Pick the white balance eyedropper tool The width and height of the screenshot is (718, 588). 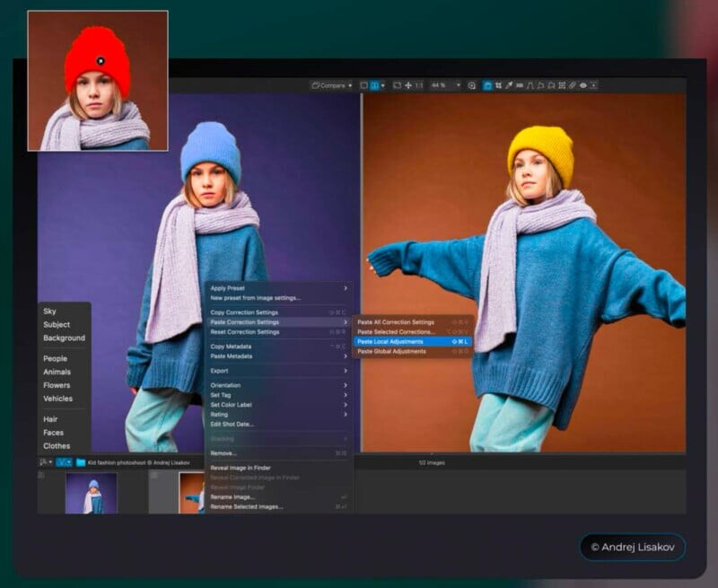coord(509,85)
